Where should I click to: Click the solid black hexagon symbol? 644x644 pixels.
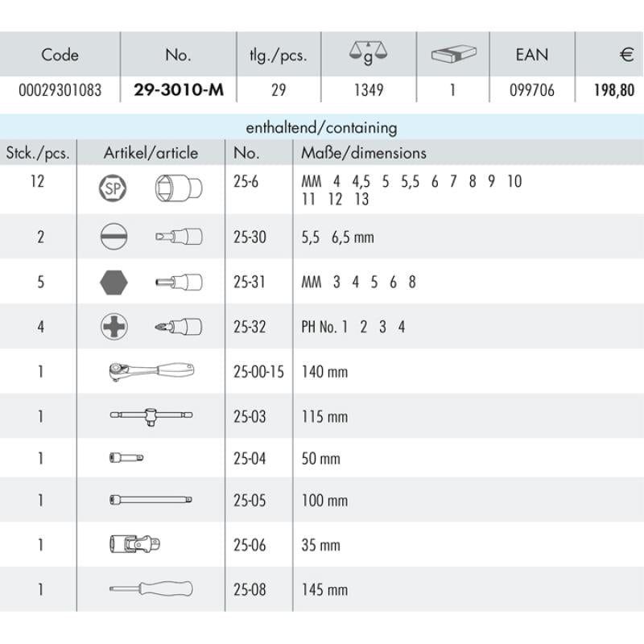(113, 283)
